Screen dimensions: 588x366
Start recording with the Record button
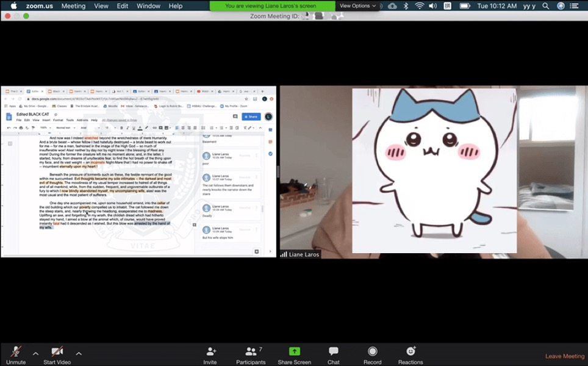372,355
